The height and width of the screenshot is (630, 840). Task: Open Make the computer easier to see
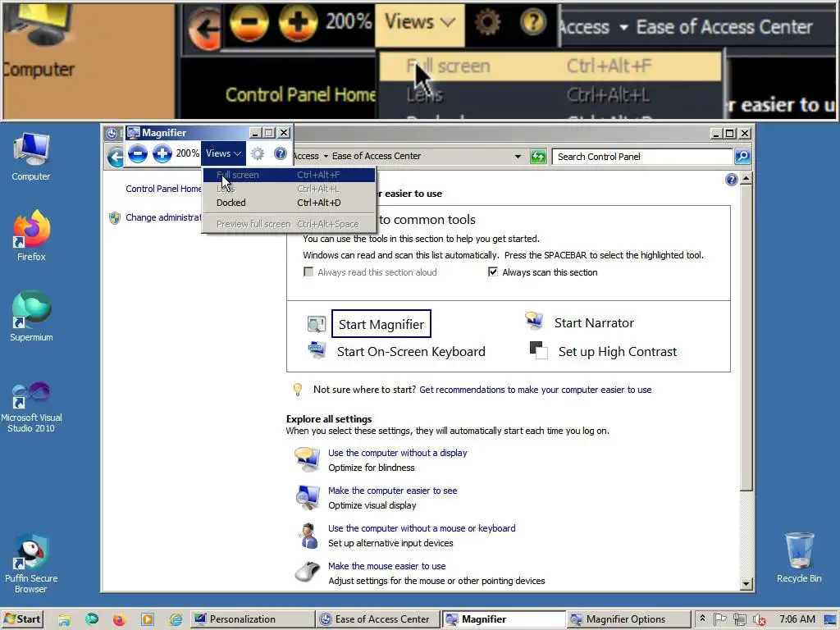393,491
